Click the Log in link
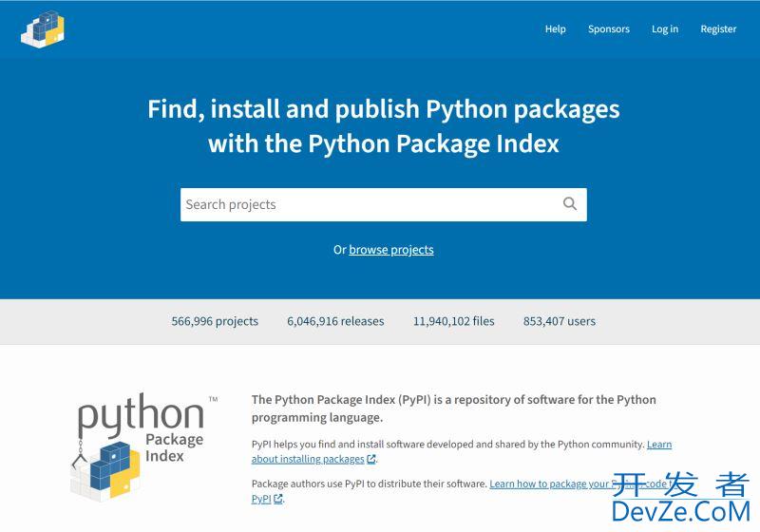This screenshot has width=760, height=532. click(x=664, y=29)
